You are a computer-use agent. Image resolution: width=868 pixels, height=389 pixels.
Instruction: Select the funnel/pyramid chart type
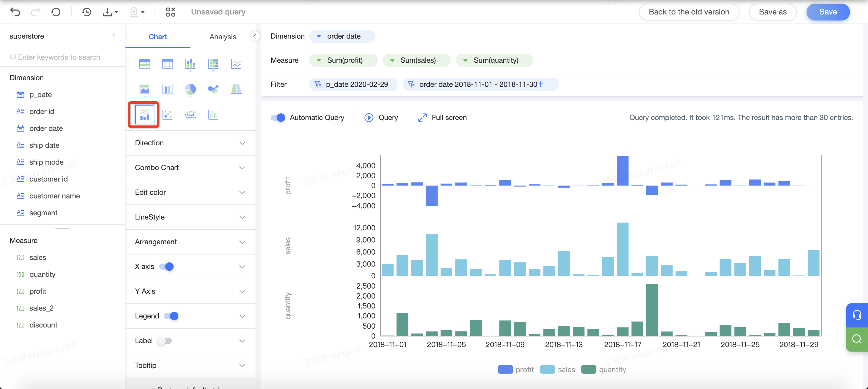236,89
